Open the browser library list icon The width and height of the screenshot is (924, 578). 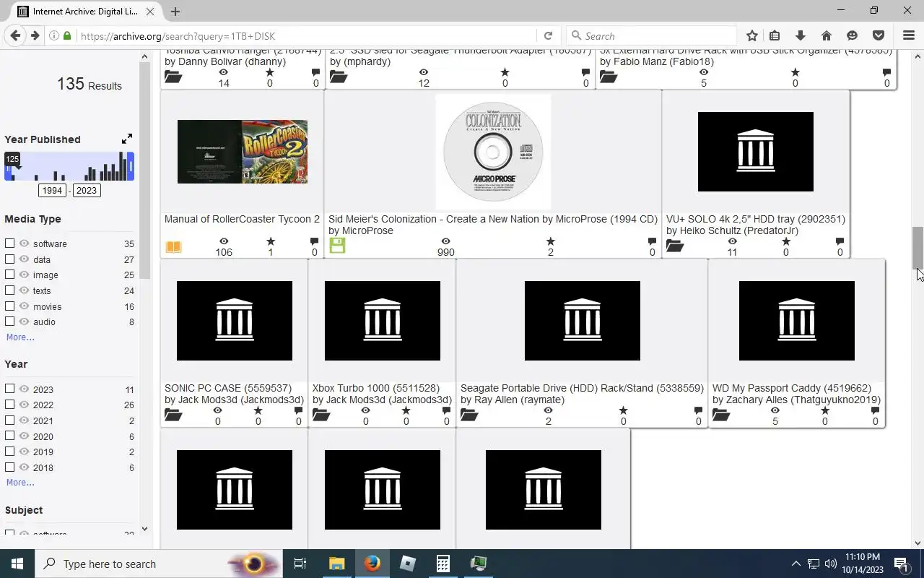point(775,35)
